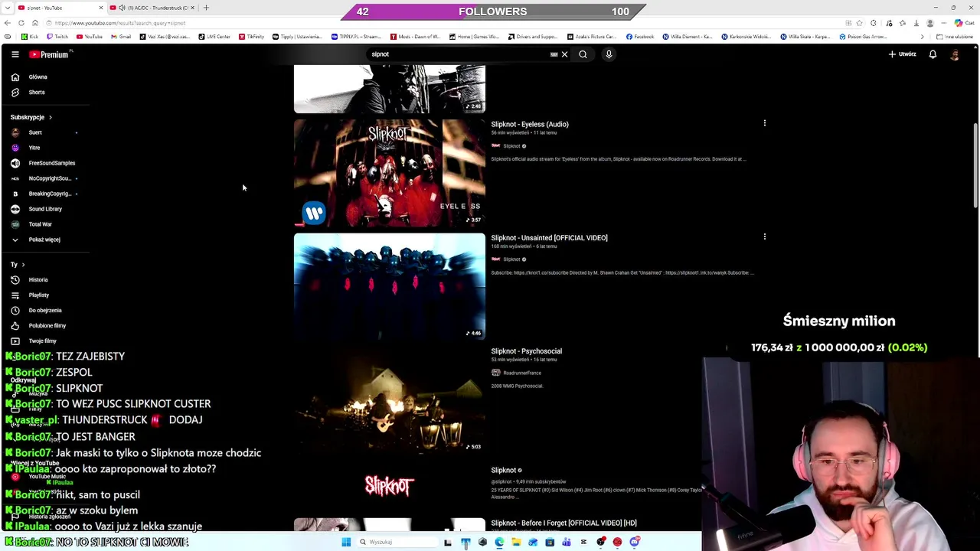Screen dimensions: 980x551
Task: Clear the search field with the X button
Action: pos(564,54)
